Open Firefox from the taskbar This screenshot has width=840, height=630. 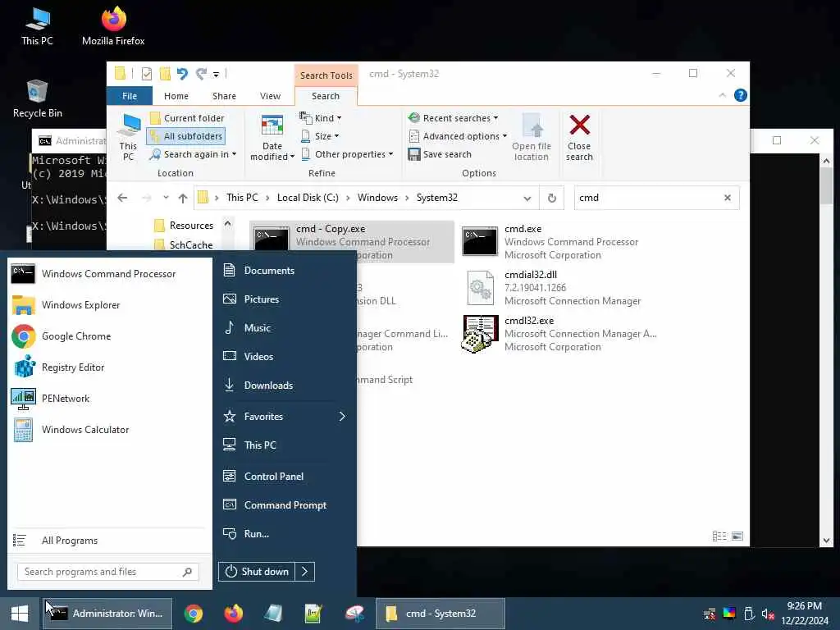pos(234,614)
